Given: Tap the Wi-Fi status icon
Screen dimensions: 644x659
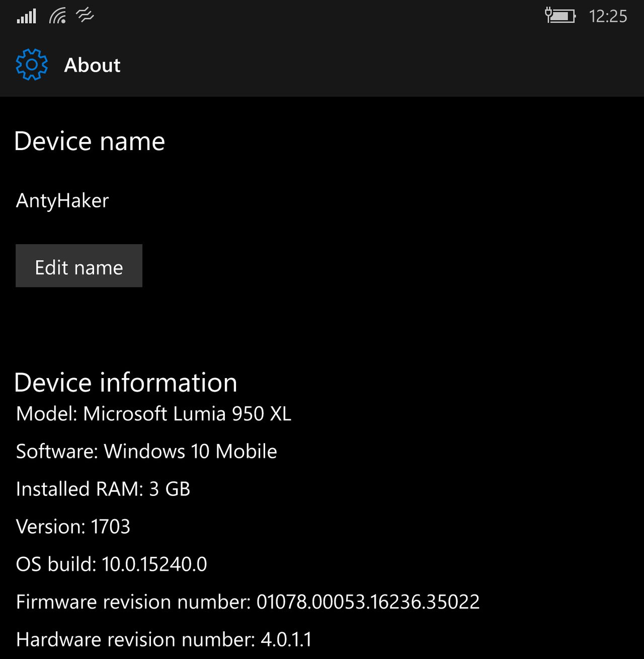Looking at the screenshot, I should 58,16.
